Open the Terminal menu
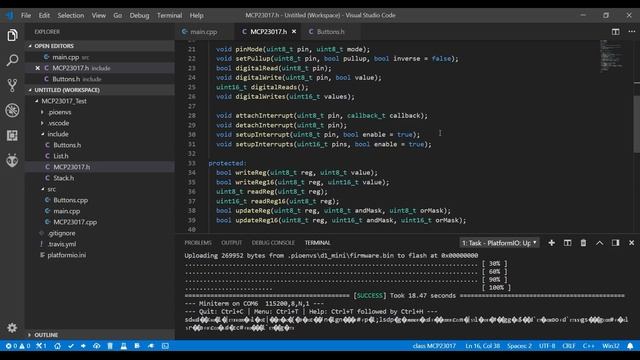The image size is (640, 360). click(169, 16)
